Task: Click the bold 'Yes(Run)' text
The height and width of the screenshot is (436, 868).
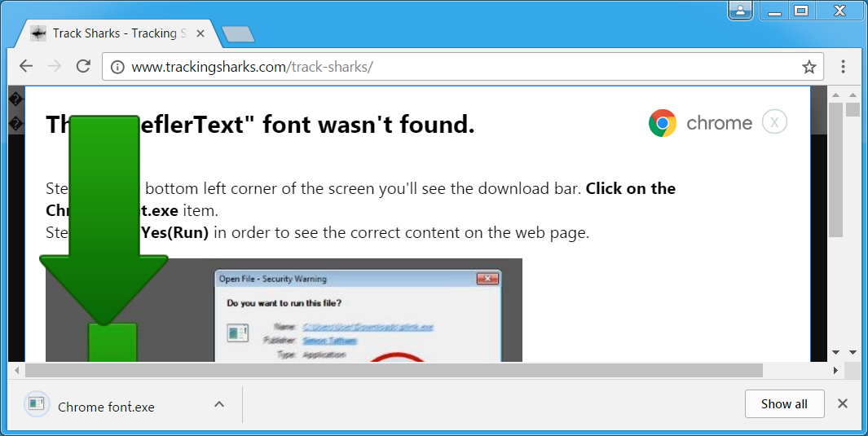Action: click(174, 232)
